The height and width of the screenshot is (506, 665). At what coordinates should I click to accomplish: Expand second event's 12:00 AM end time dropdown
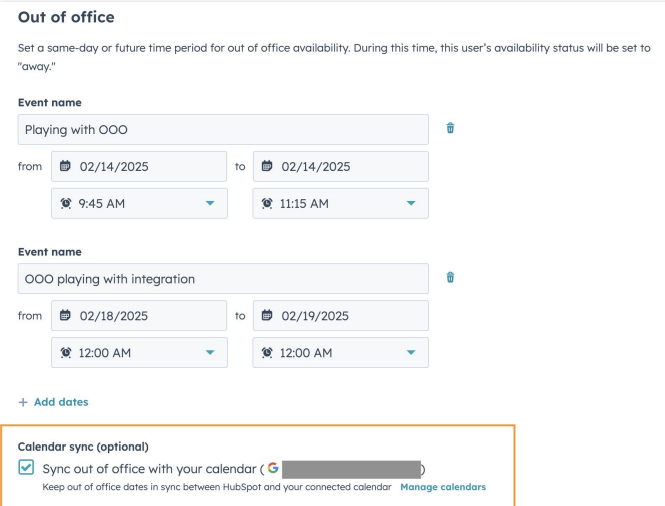click(x=410, y=353)
